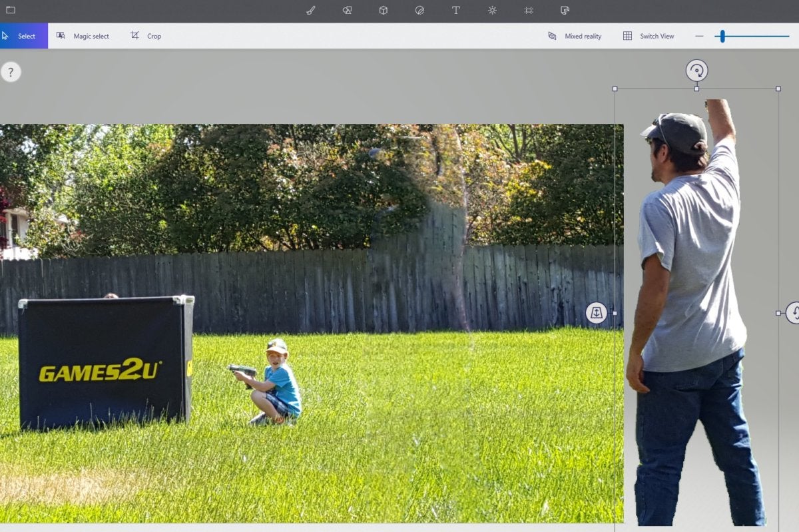799x532 pixels.
Task: Click Switch View
Action: (649, 36)
